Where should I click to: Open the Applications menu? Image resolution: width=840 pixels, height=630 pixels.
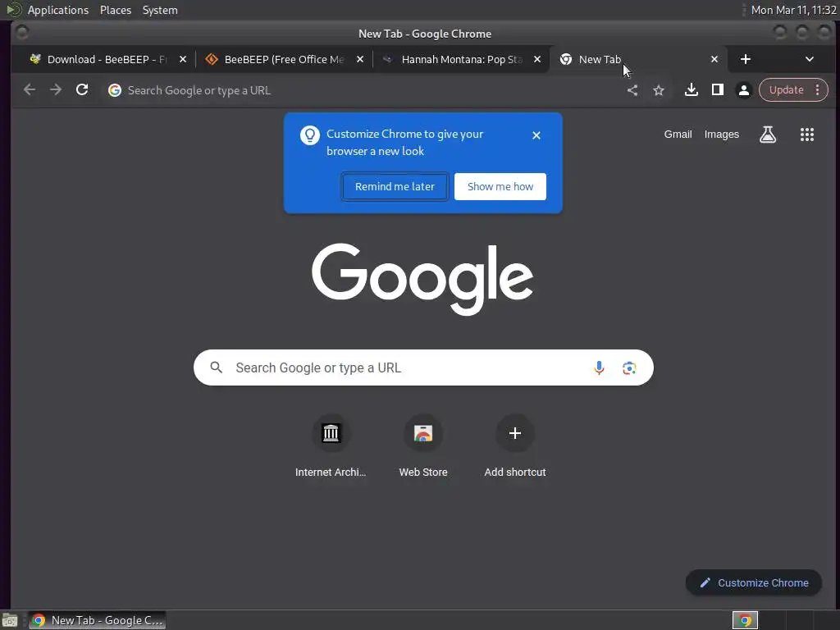58,10
